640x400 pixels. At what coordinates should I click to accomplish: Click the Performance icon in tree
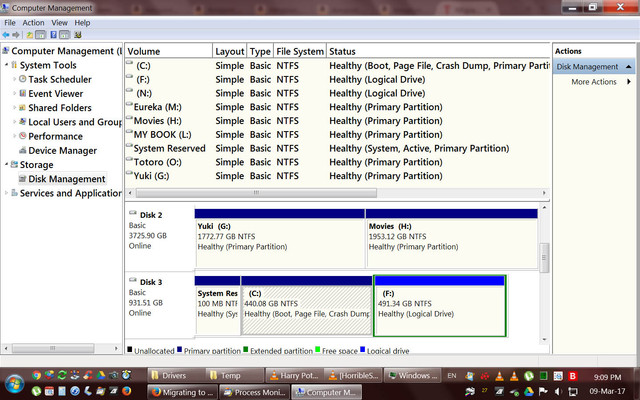tap(23, 136)
